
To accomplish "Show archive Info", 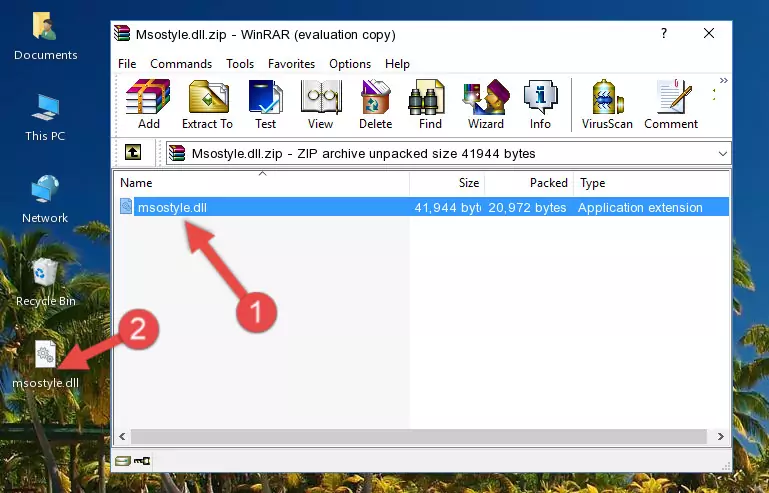I will [540, 104].
